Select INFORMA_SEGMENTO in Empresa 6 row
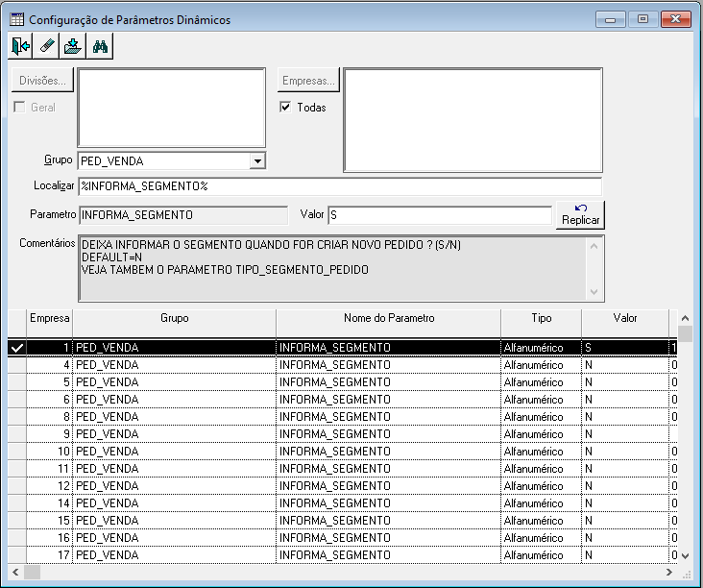Viewport: 703px width, 588px height. point(389,400)
